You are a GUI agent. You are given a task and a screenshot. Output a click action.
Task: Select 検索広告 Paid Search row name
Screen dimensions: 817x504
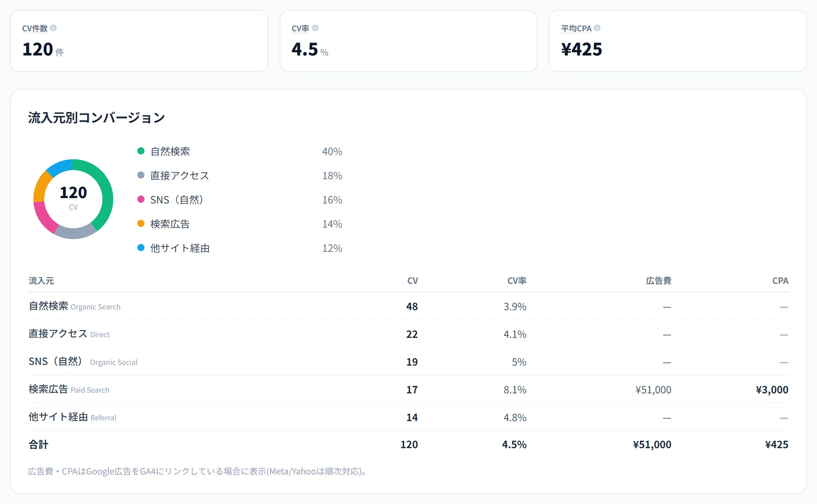pyautogui.click(x=69, y=389)
